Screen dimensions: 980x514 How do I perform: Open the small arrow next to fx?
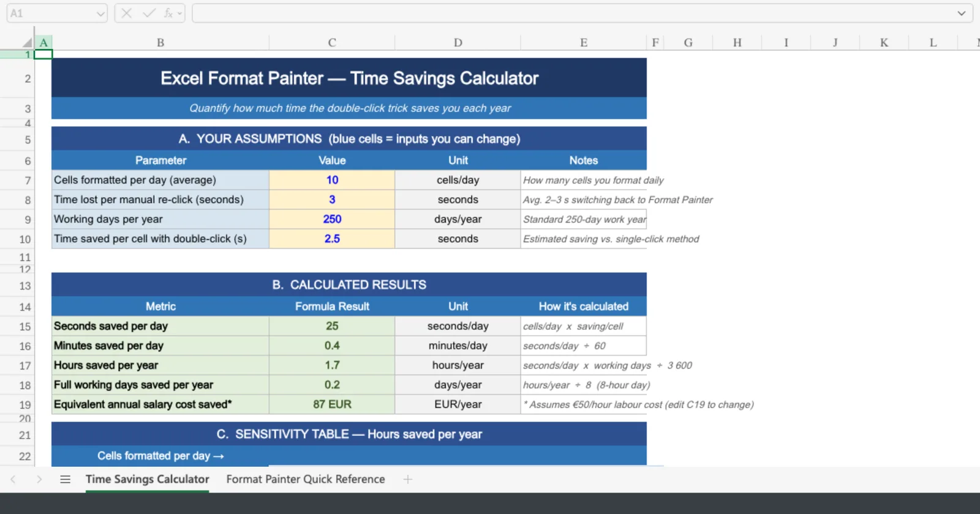pos(179,13)
